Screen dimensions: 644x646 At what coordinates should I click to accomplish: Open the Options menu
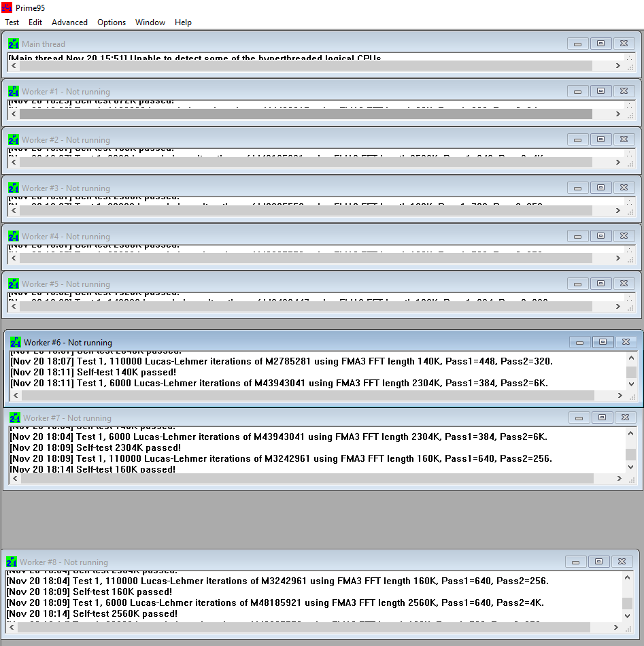coord(112,22)
